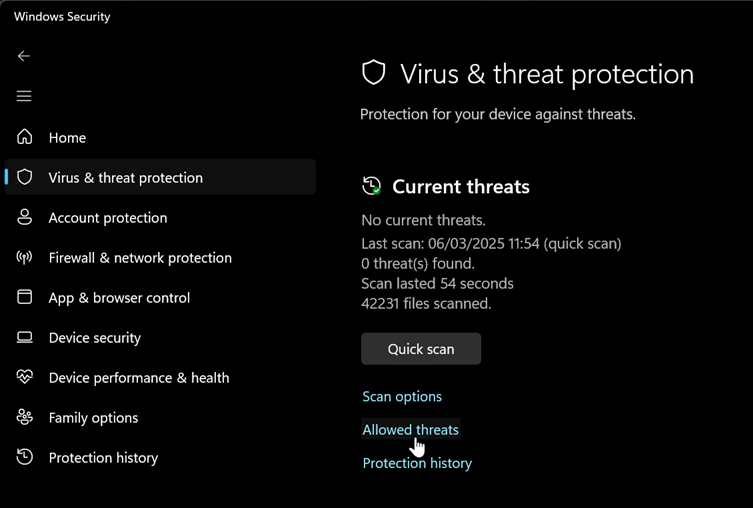Click the Account protection person icon
This screenshot has height=508, width=753.
pos(25,217)
